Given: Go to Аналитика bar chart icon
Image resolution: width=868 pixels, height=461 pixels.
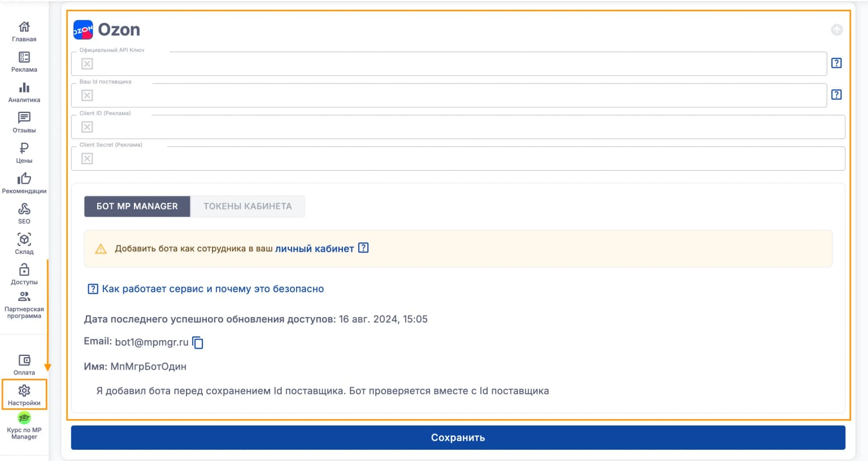Looking at the screenshot, I should (24, 93).
